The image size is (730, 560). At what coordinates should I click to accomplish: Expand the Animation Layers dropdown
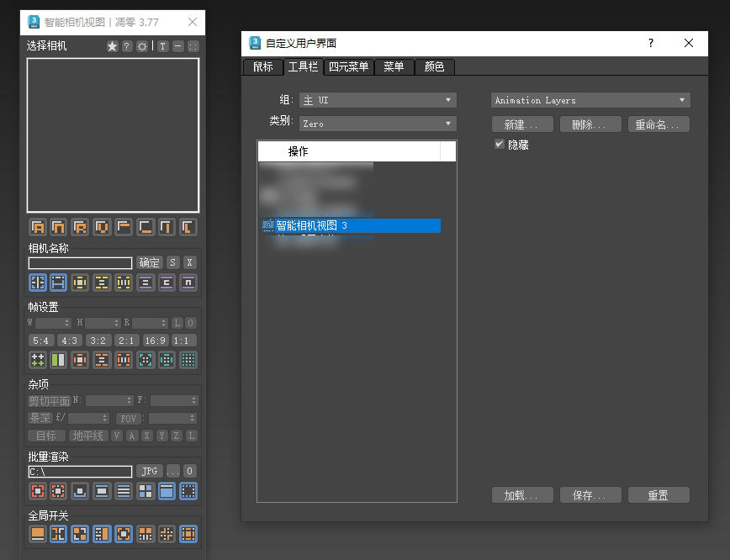(x=590, y=100)
